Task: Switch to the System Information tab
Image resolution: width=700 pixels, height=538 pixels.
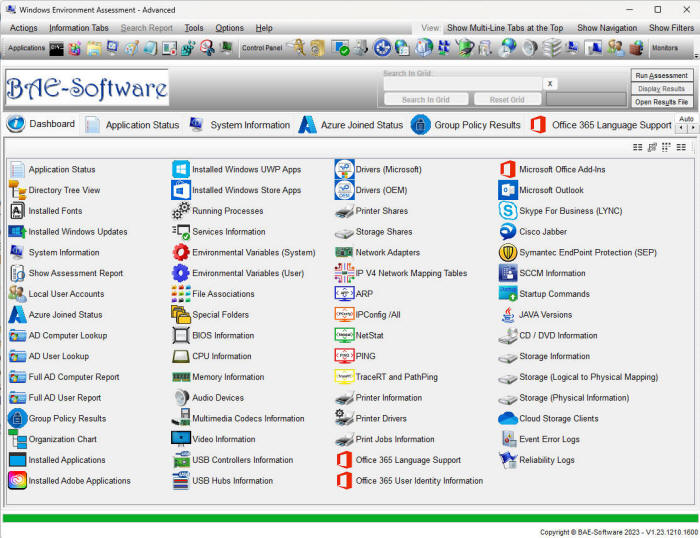Action: tap(239, 125)
